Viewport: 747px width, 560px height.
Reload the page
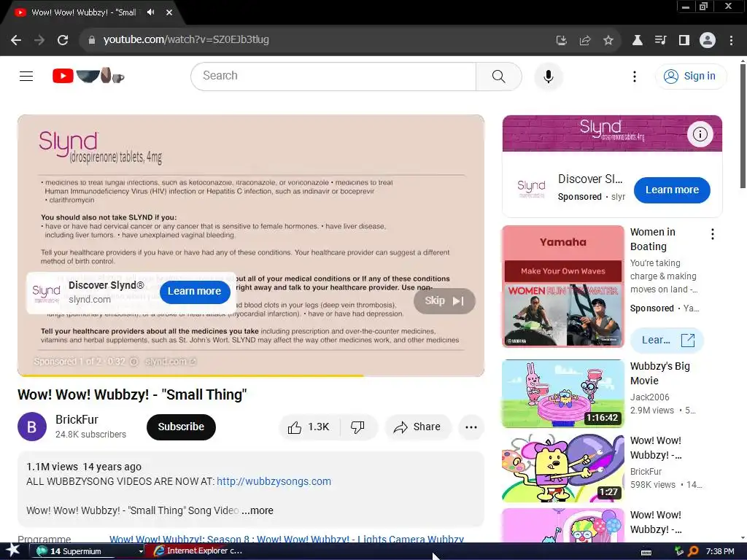(x=63, y=40)
